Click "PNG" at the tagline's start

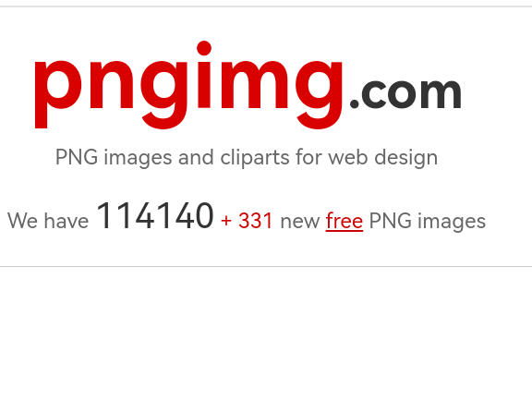(77, 157)
